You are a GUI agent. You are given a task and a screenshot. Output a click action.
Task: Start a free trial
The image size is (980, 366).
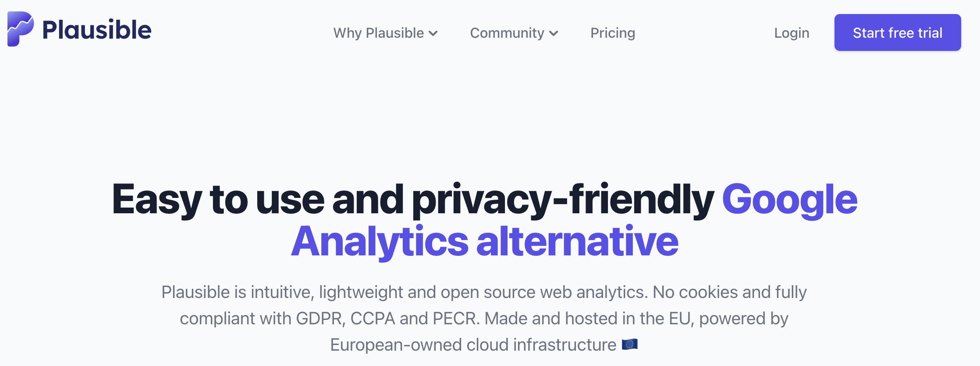[898, 32]
